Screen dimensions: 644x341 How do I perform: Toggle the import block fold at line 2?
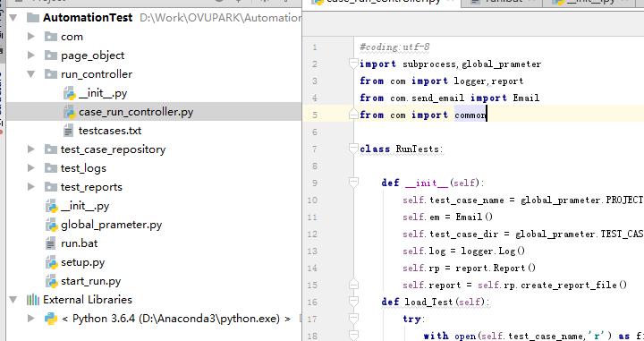point(353,64)
